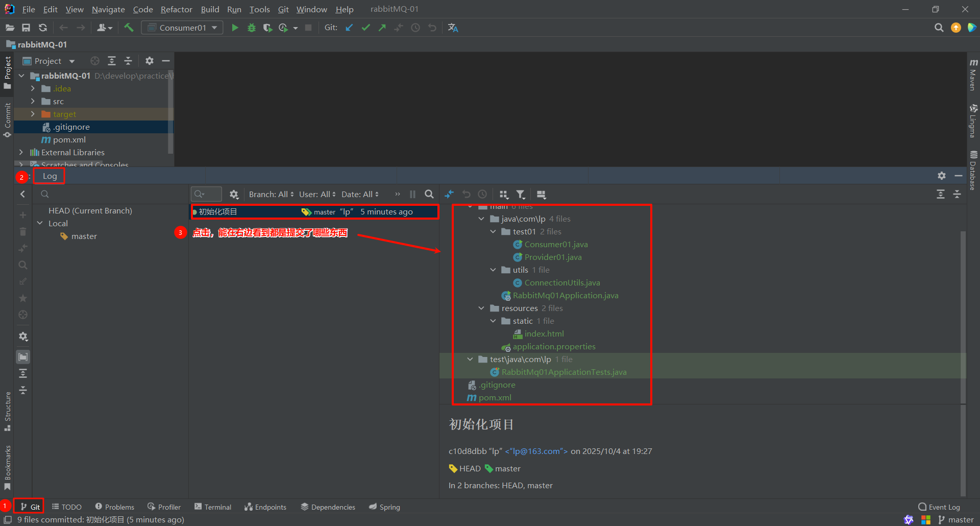The image size is (980, 526).
Task: Open the Git menu
Action: [283, 9]
